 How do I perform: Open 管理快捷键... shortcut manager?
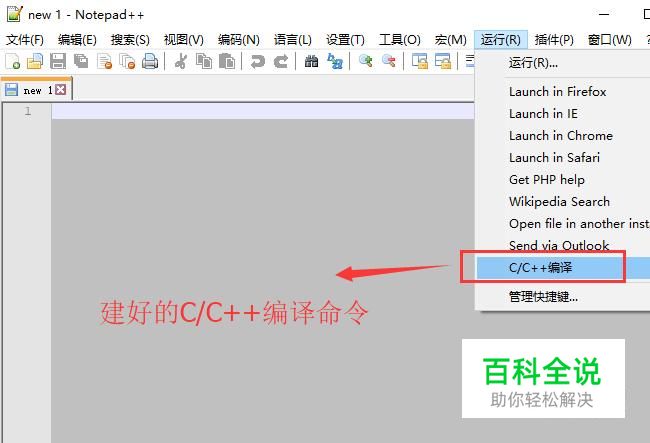(563, 297)
